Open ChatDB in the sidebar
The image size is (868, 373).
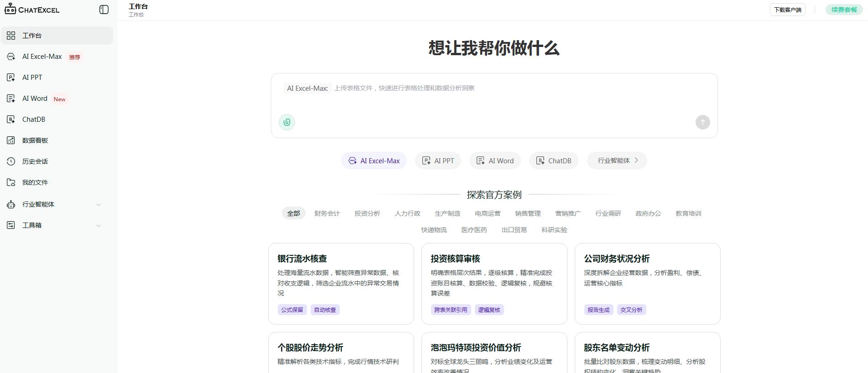(x=57, y=119)
